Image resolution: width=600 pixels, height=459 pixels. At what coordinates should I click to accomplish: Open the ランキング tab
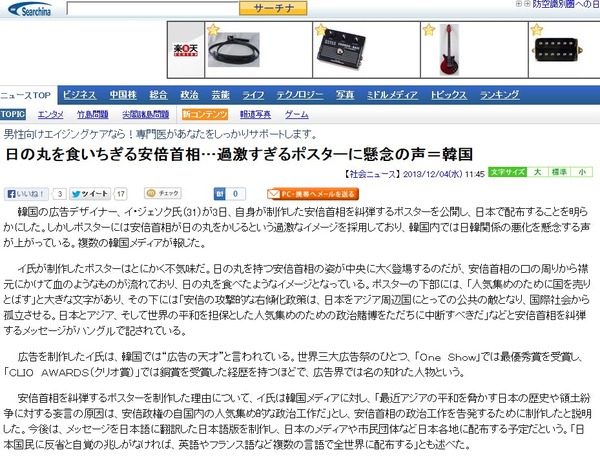tap(499, 95)
